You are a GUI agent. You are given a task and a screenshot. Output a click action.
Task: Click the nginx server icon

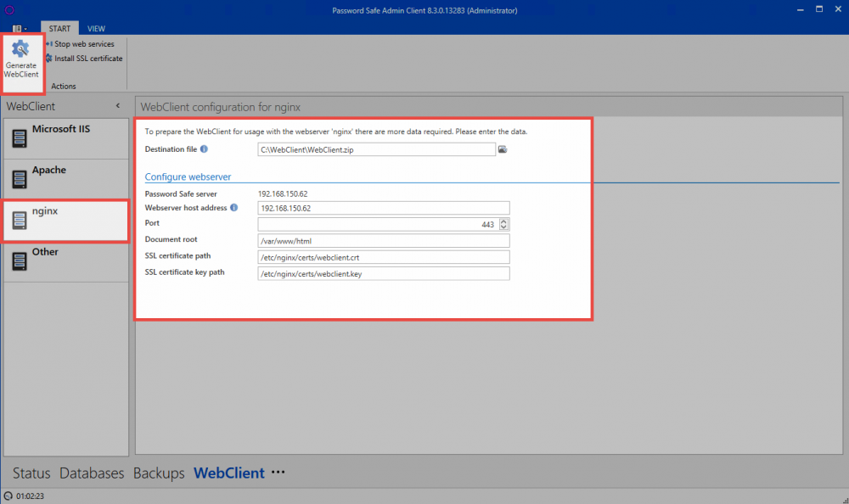20,221
